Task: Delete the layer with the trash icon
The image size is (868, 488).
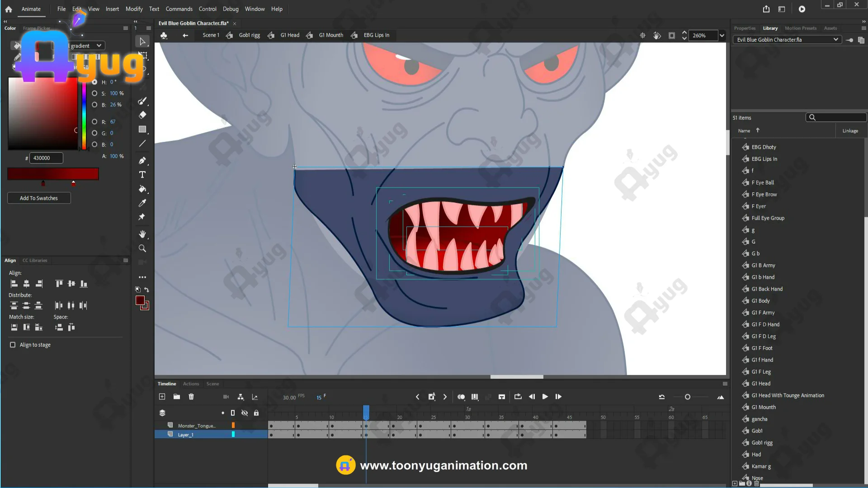Action: point(191,397)
